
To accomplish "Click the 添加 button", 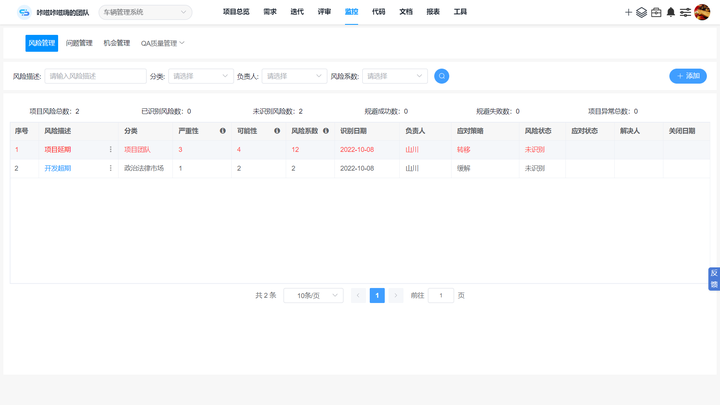I will [688, 76].
